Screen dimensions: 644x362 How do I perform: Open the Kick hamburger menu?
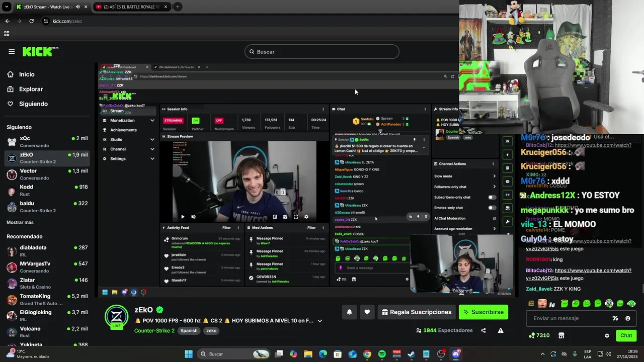[12, 51]
